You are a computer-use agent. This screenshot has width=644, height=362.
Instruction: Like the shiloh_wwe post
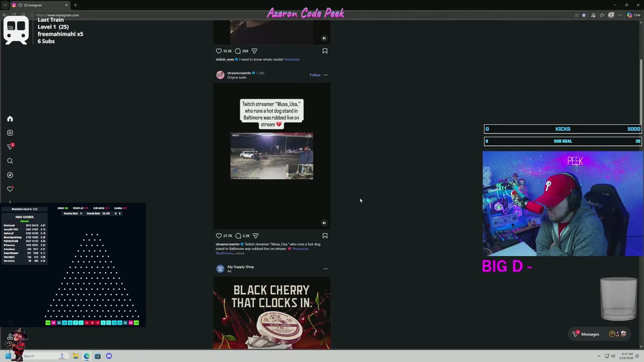[219, 51]
